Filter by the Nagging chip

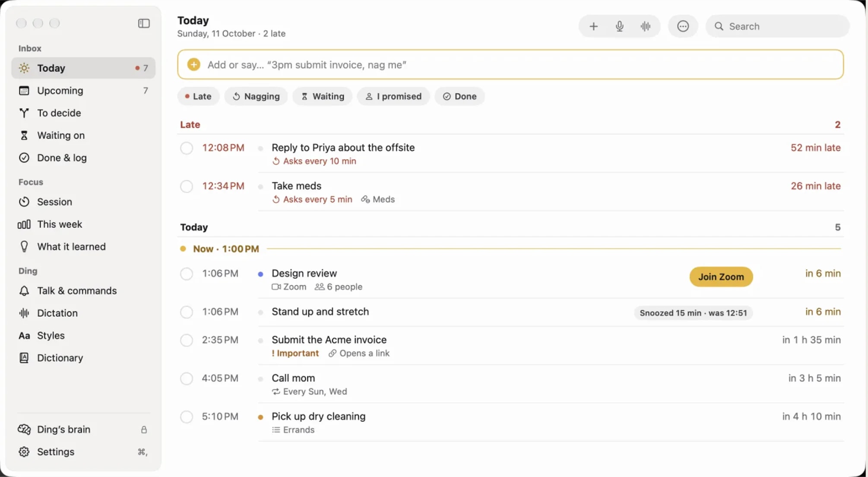(256, 96)
